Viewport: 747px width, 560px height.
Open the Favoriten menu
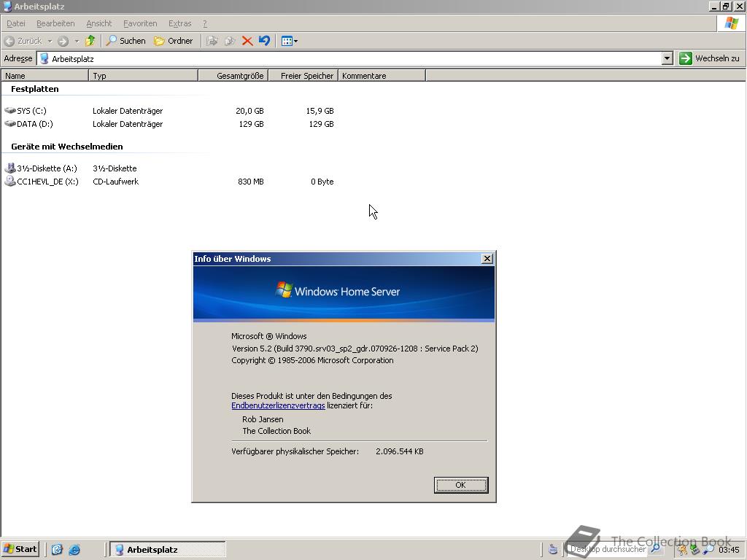(140, 23)
